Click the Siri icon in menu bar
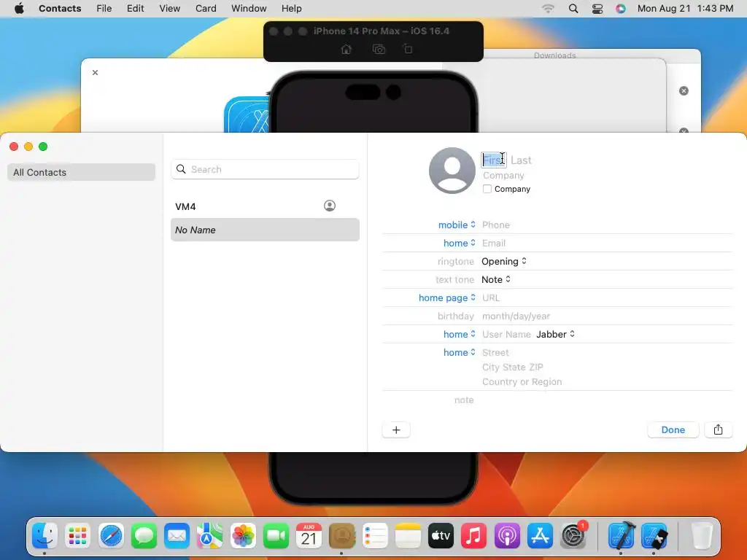The width and height of the screenshot is (747, 560). coord(621,9)
